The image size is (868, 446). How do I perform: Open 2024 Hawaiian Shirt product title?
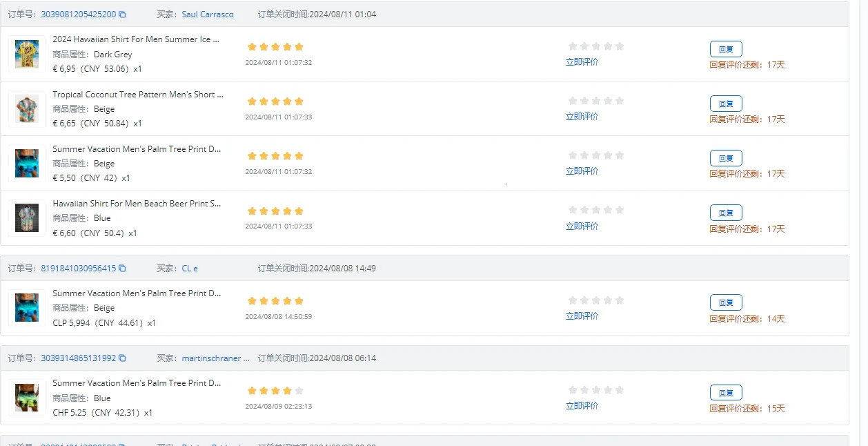click(136, 39)
